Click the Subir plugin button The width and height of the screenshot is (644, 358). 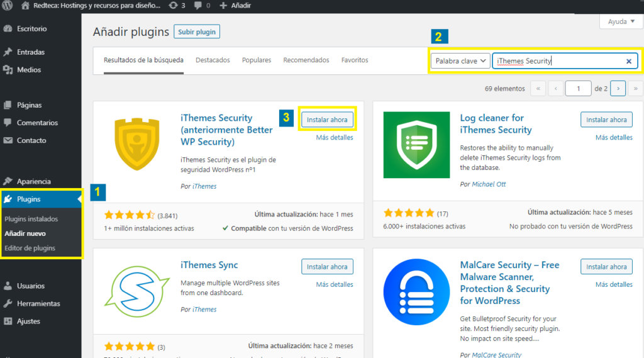click(x=197, y=31)
